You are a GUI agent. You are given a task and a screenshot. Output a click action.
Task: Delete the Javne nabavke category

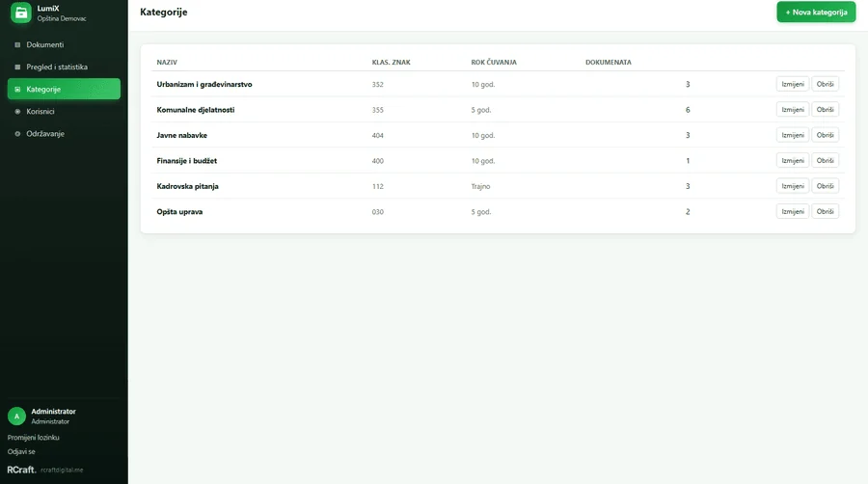825,135
